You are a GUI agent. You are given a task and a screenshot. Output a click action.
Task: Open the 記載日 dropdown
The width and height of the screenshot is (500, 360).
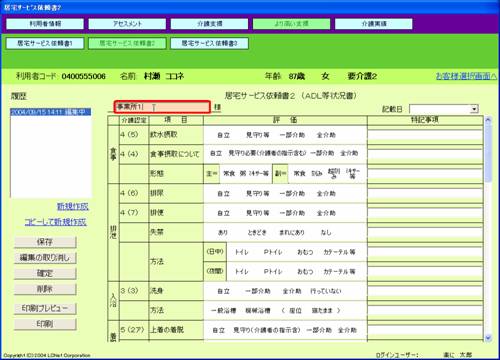click(474, 109)
